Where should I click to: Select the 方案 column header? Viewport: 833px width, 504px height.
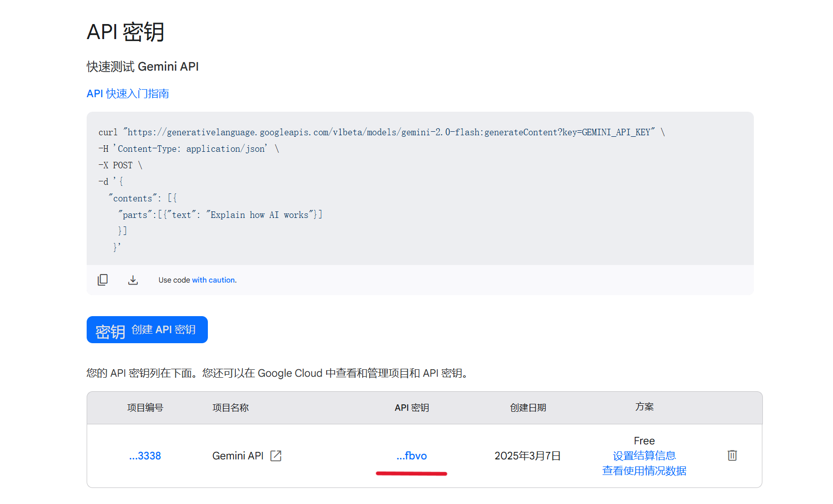click(644, 407)
